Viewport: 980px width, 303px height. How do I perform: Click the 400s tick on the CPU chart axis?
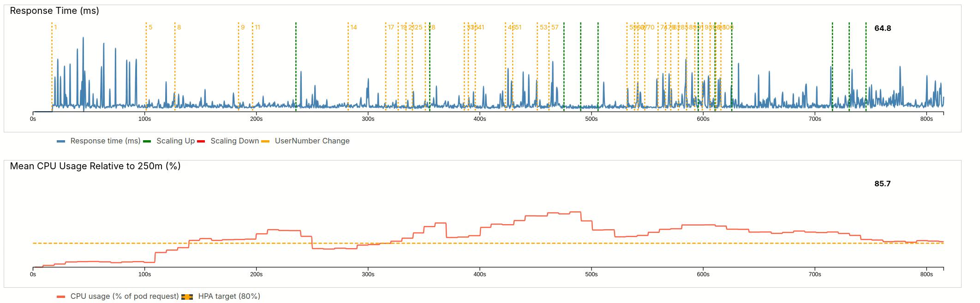[x=479, y=274]
